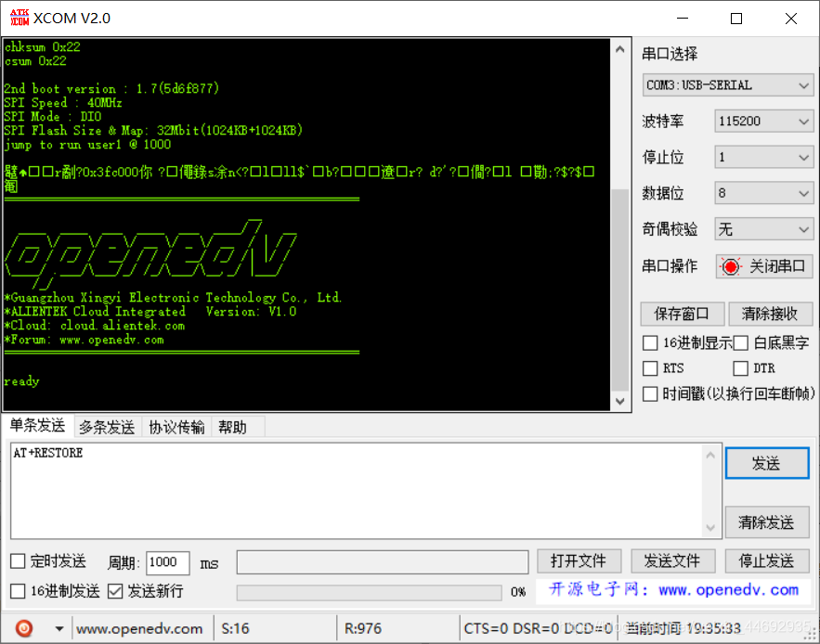
Task: Enable the DTR checkbox
Action: pos(740,368)
